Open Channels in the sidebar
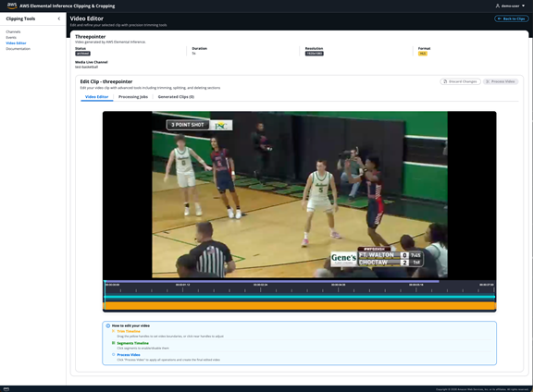The image size is (533, 392). (13, 31)
